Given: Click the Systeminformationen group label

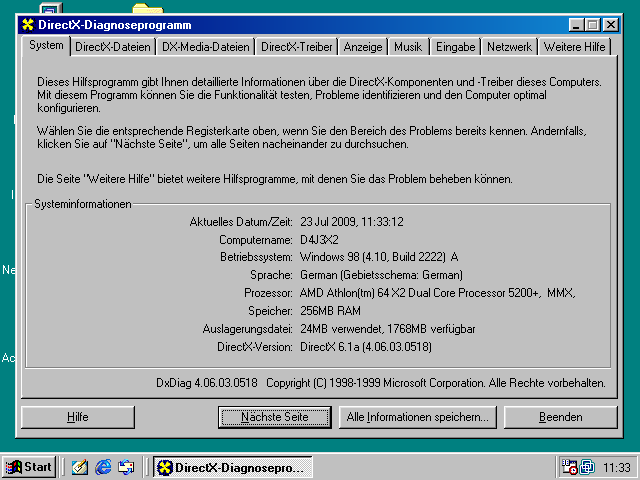Looking at the screenshot, I should point(83,204).
